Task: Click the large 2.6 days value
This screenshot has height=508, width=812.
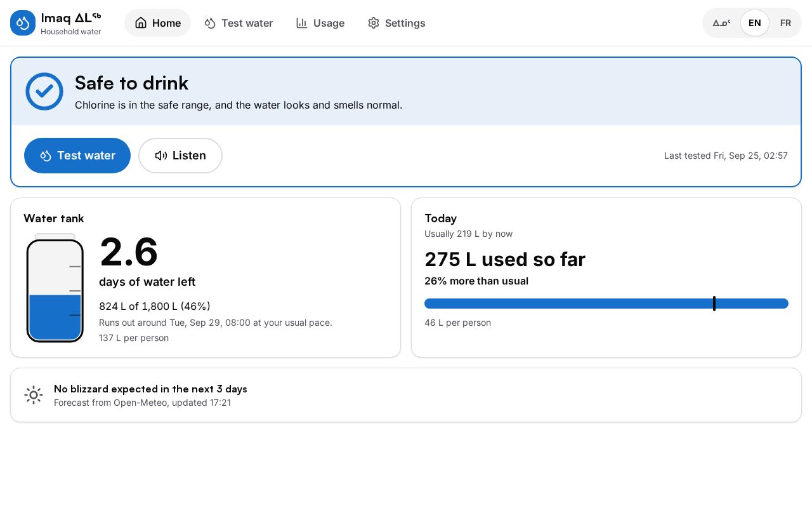Action: [x=129, y=252]
